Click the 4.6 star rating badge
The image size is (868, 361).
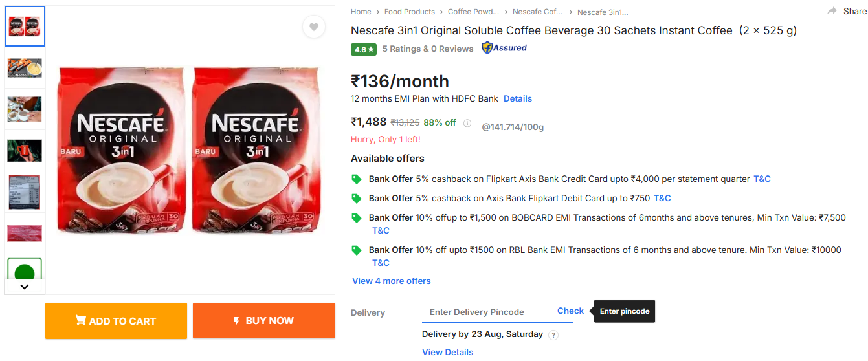[x=363, y=49]
